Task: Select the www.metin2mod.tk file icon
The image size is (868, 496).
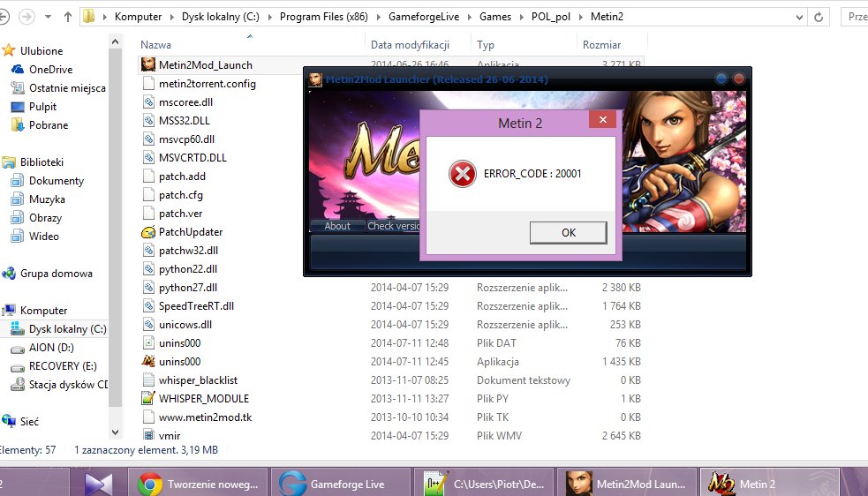Action: click(x=147, y=417)
